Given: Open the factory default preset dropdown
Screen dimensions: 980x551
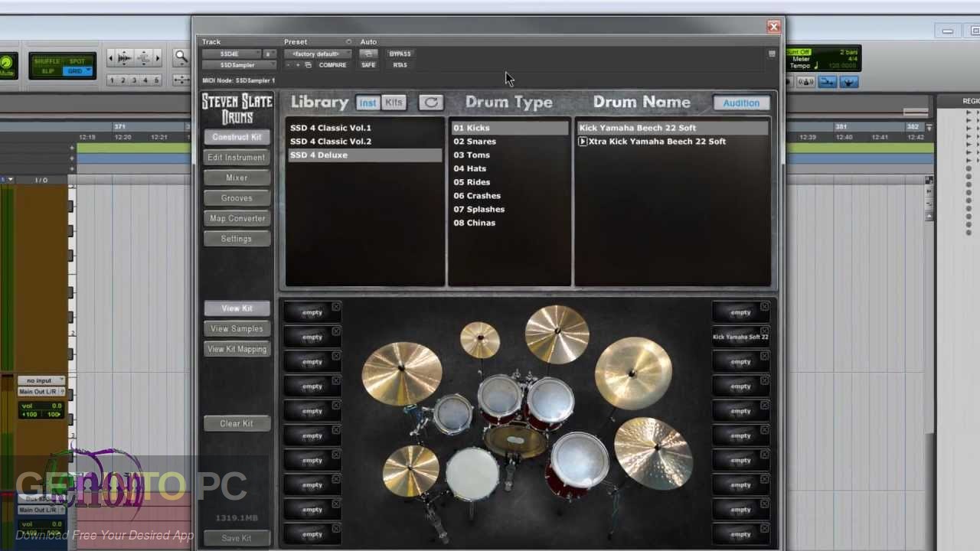Looking at the screenshot, I should [318, 54].
